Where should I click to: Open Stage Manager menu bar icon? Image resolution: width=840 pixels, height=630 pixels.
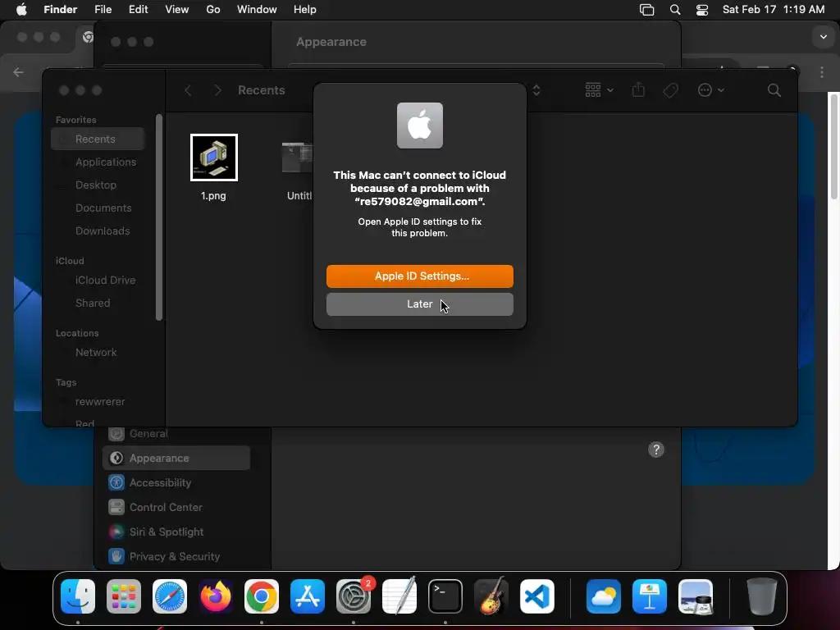(x=647, y=10)
